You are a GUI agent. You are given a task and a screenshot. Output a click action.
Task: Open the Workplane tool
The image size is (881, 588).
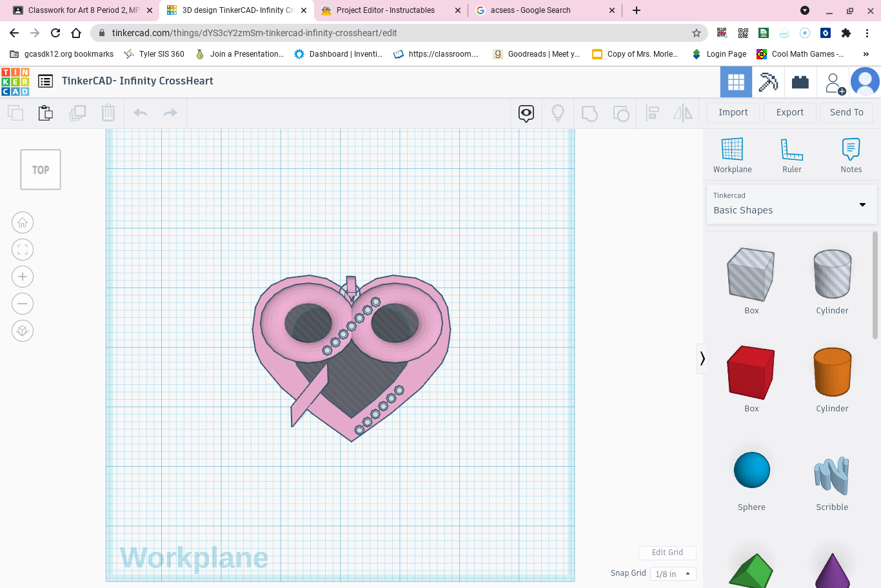coord(732,155)
